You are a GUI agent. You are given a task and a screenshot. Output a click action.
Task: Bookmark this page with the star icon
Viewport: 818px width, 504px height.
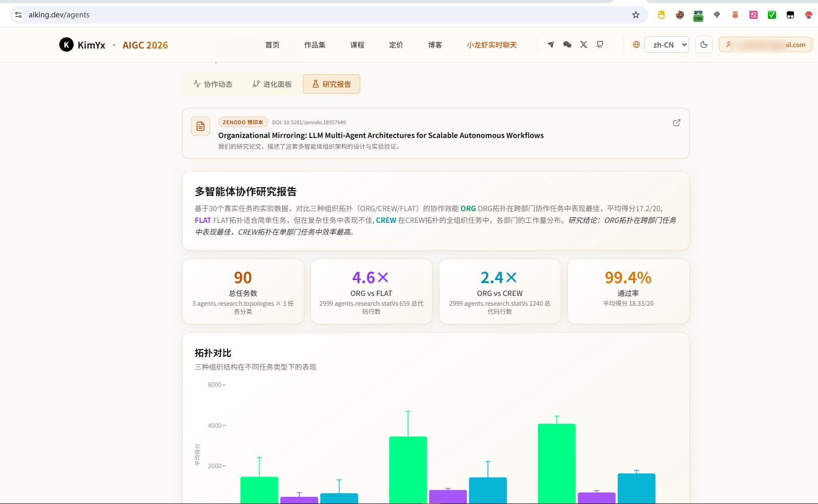click(635, 15)
